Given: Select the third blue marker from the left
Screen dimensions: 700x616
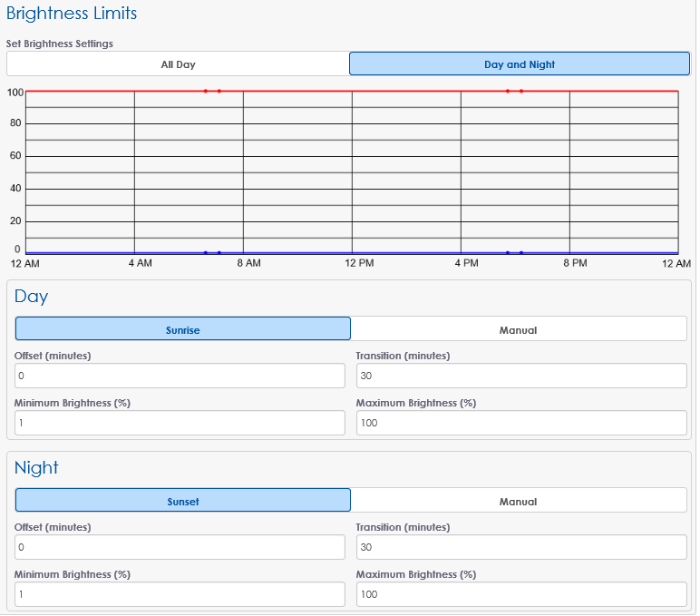Looking at the screenshot, I should point(508,252).
